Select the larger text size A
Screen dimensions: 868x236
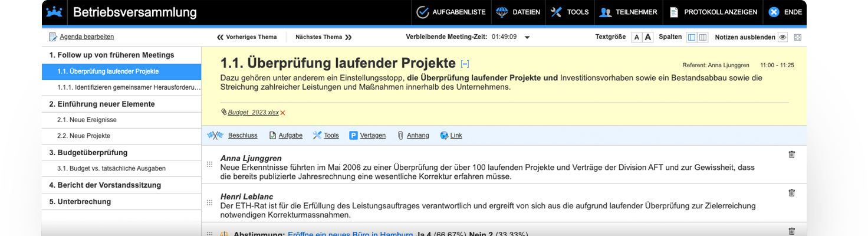[x=648, y=37]
